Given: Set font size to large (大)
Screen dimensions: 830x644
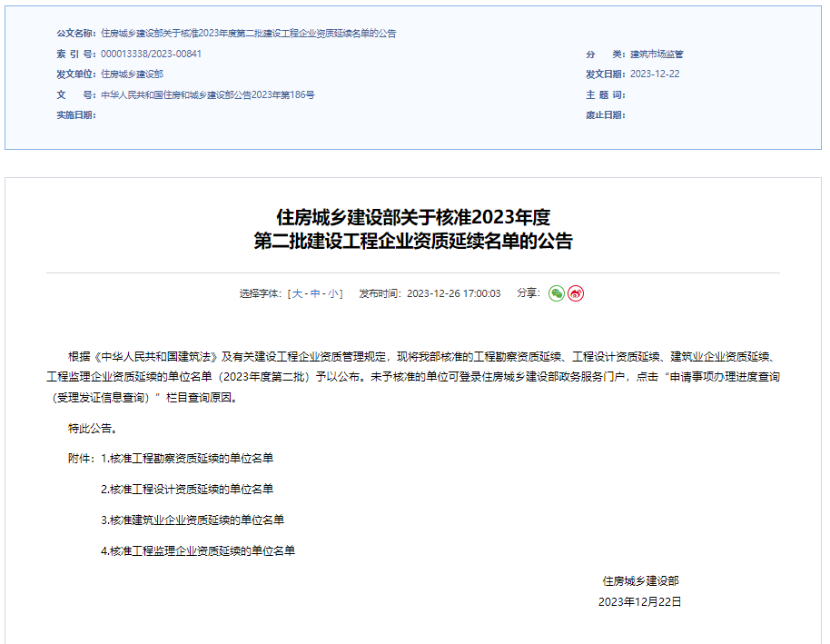Looking at the screenshot, I should 296,293.
